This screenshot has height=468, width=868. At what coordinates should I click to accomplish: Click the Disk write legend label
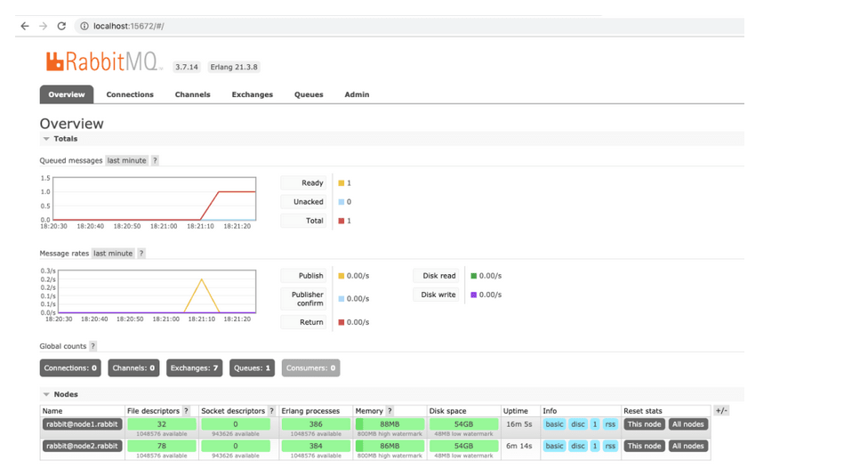[436, 295]
